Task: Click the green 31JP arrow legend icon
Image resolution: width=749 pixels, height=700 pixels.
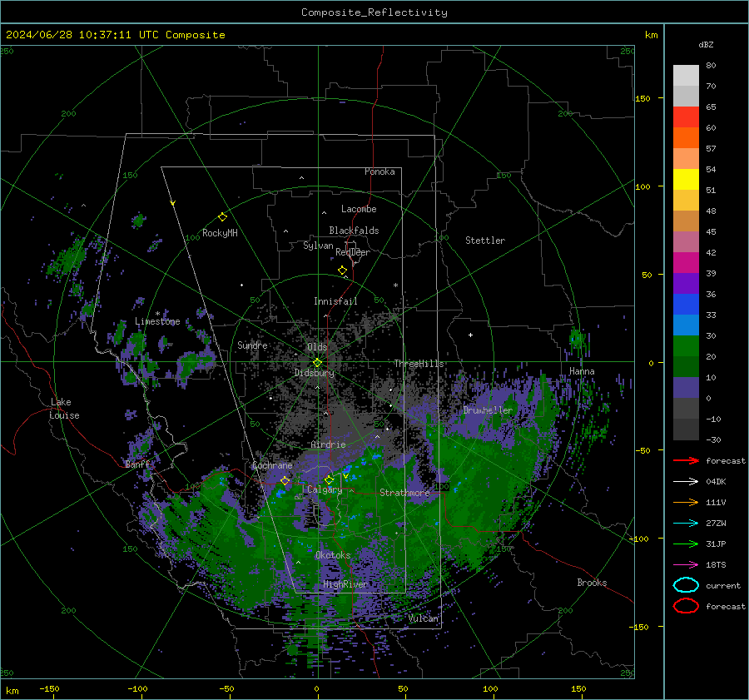Action: click(686, 544)
